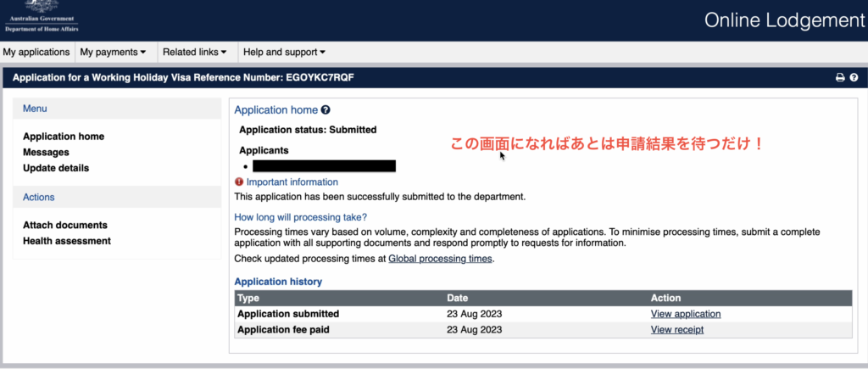868x369 pixels.
Task: Select Application home in the left menu
Action: tap(64, 137)
